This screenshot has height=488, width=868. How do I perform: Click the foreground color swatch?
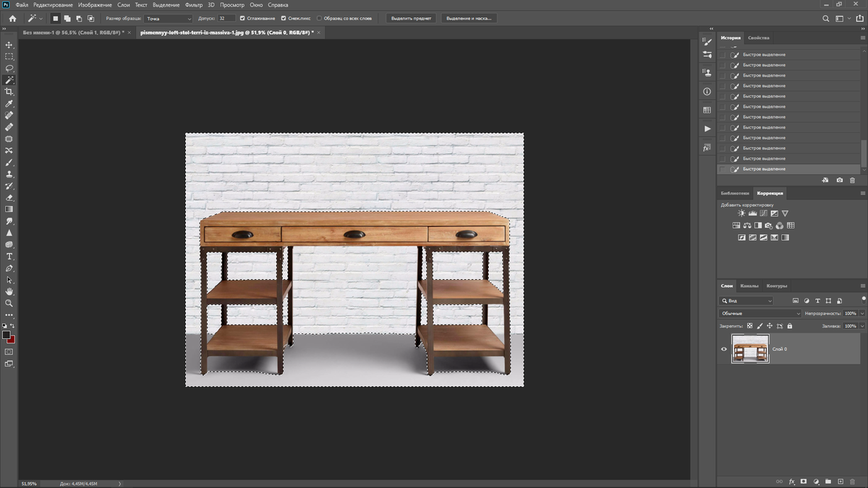7,335
